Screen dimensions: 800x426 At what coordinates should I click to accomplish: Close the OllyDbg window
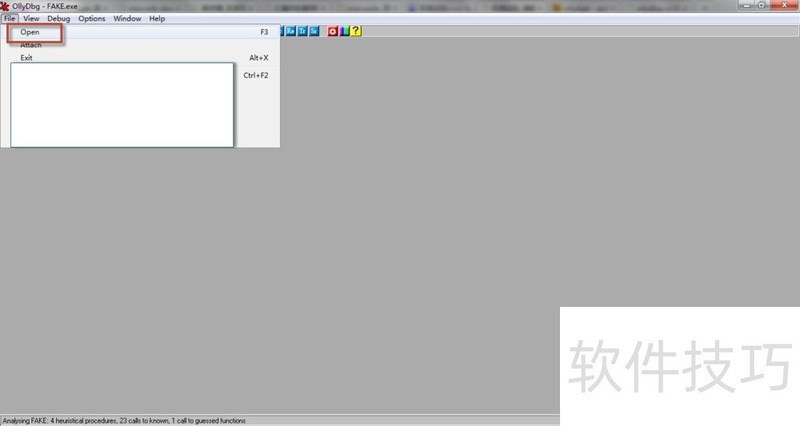[x=784, y=5]
